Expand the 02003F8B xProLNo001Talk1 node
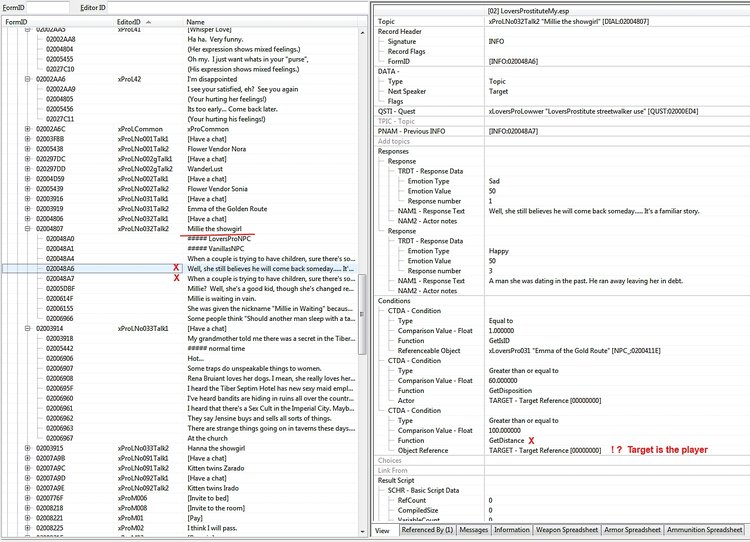 coord(28,139)
